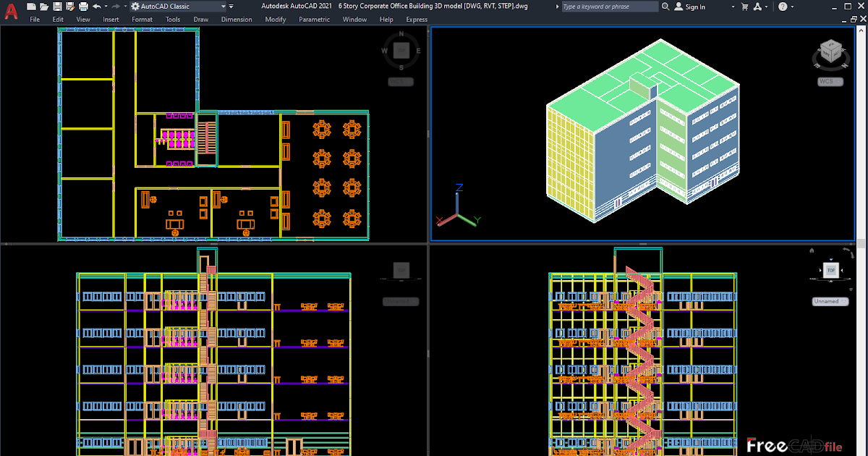The width and height of the screenshot is (868, 456).
Task: Open an existing drawing via the Open icon
Action: point(44,6)
